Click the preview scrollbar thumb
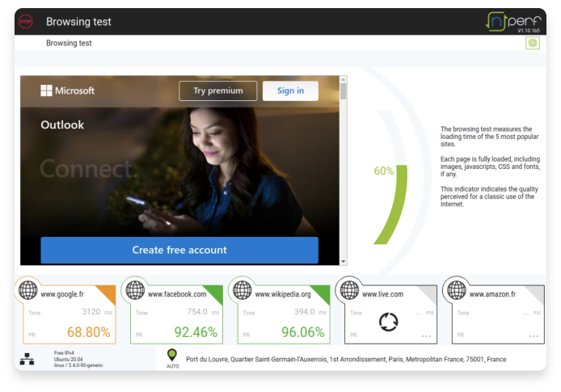Viewport: 561px width, 392px height. pyautogui.click(x=343, y=91)
